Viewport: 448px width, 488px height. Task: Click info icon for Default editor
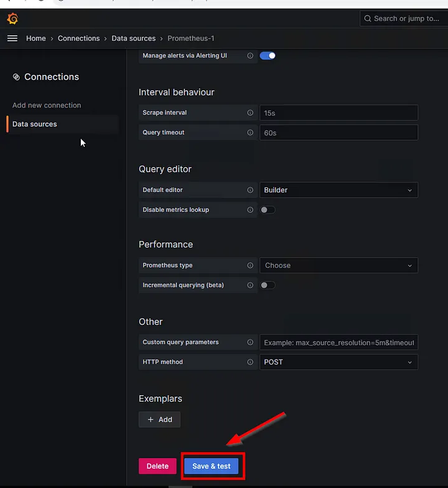250,190
